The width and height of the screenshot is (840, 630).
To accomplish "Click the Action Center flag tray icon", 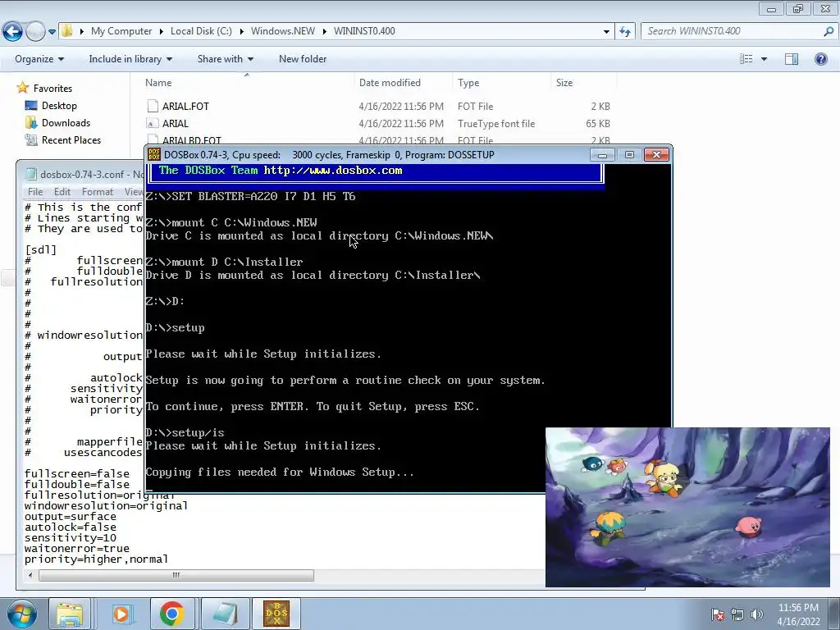I will [x=718, y=614].
